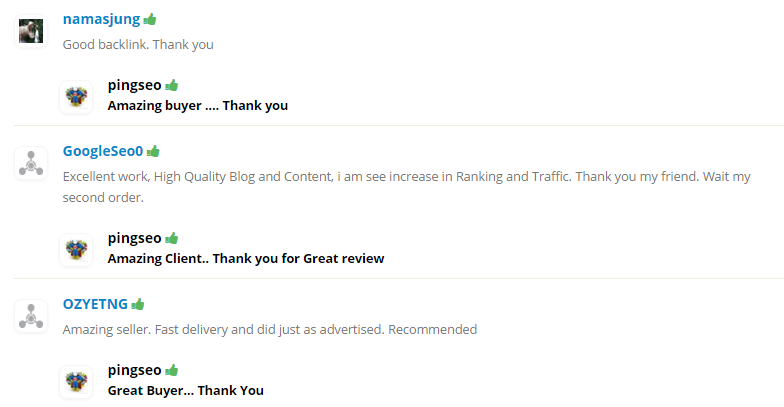Click OZYETNG's default avatar icon
Screen dimensions: 784x407
pos(31,316)
